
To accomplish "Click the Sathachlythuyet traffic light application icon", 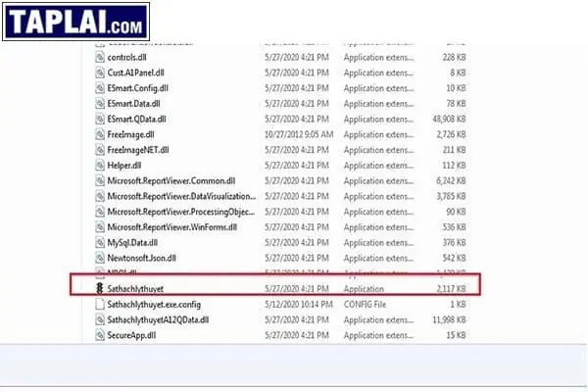I will pyautogui.click(x=98, y=288).
